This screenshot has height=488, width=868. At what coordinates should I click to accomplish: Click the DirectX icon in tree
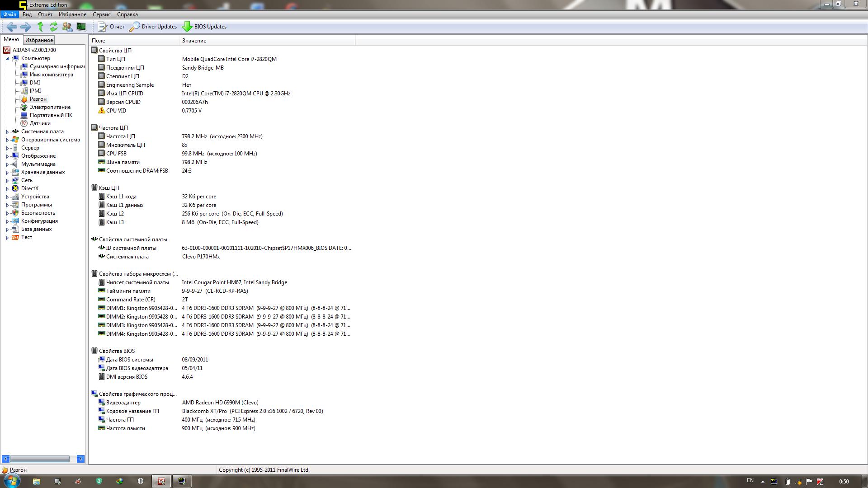point(15,188)
